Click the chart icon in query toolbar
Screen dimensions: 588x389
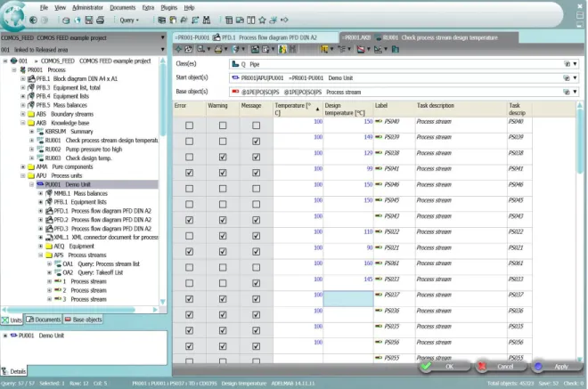pos(378,49)
